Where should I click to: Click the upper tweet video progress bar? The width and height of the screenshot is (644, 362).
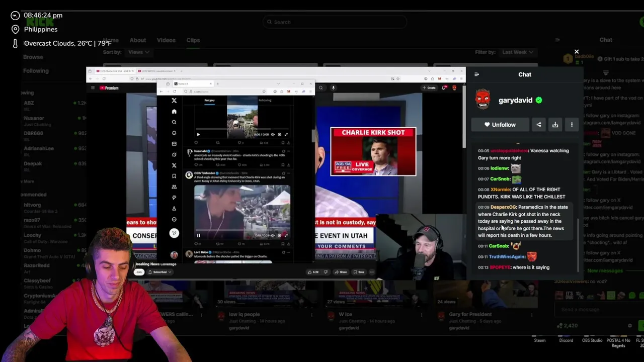click(x=243, y=129)
